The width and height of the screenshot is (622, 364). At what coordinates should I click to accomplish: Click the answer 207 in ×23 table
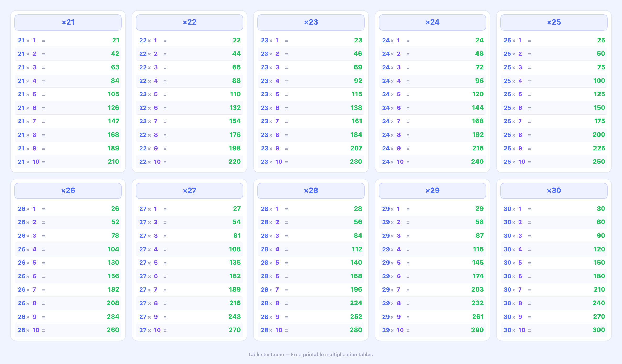pyautogui.click(x=356, y=148)
